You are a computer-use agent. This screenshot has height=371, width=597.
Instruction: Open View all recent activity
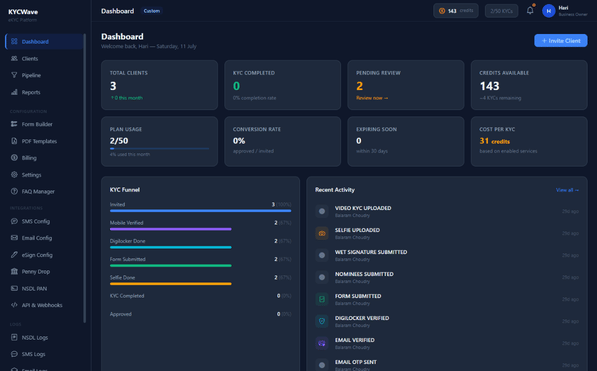[x=567, y=190]
